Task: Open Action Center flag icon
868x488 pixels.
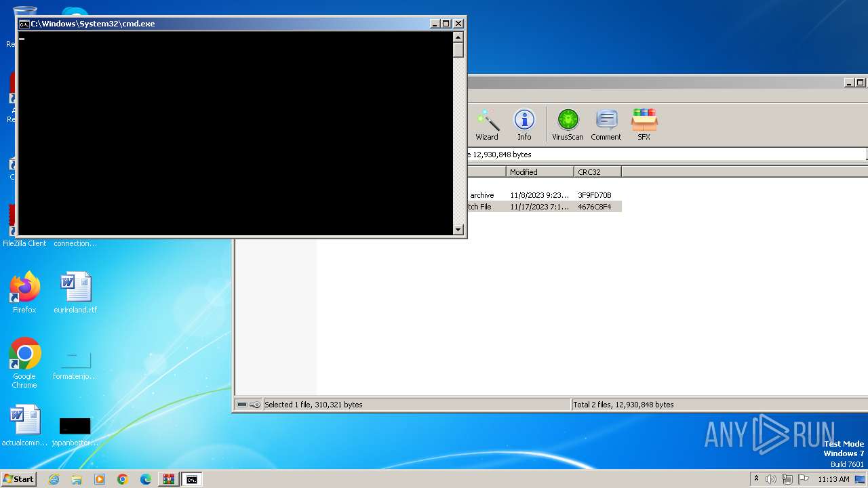Action: [804, 479]
